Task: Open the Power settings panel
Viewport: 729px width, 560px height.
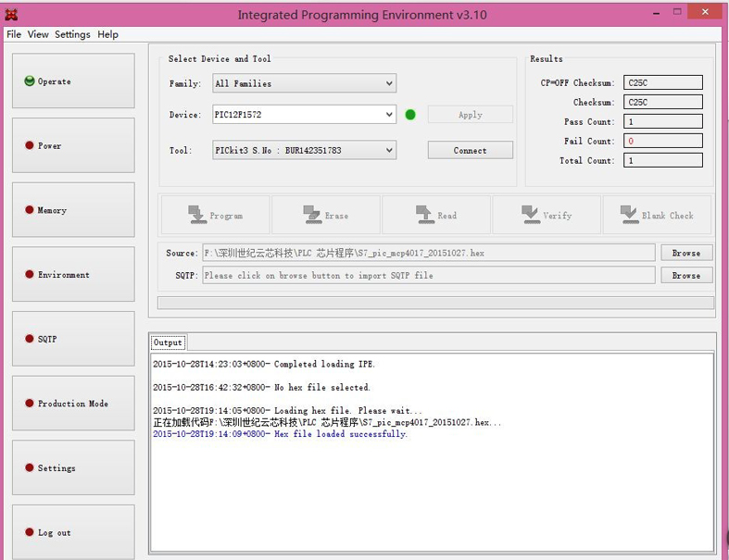Action: pyautogui.click(x=73, y=145)
